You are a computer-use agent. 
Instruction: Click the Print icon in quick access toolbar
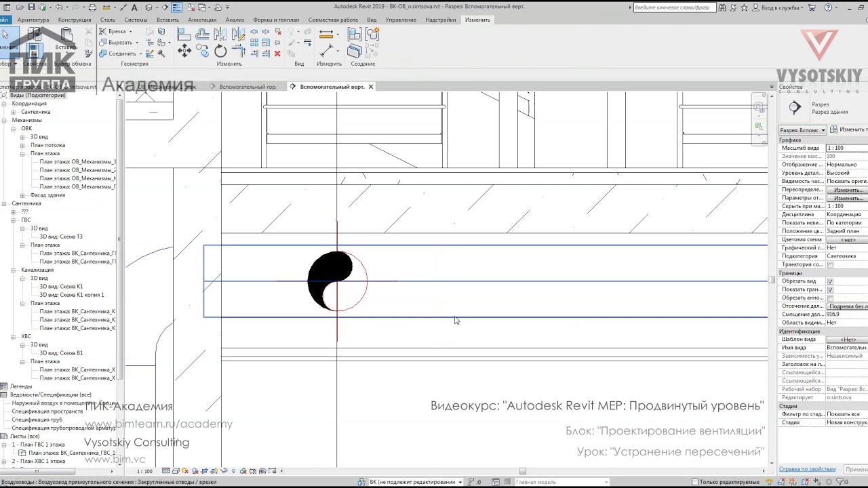pos(92,7)
